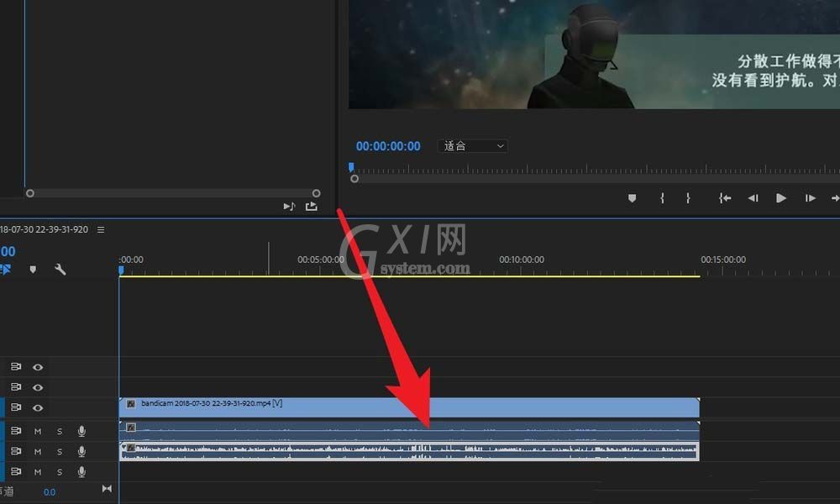Select the dim-waveform audio clip on first audio track
The height and width of the screenshot is (504, 840).
[409, 431]
